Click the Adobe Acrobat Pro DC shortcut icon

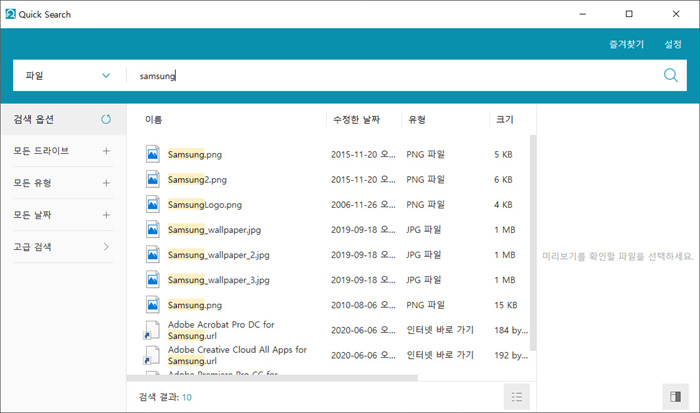point(152,330)
